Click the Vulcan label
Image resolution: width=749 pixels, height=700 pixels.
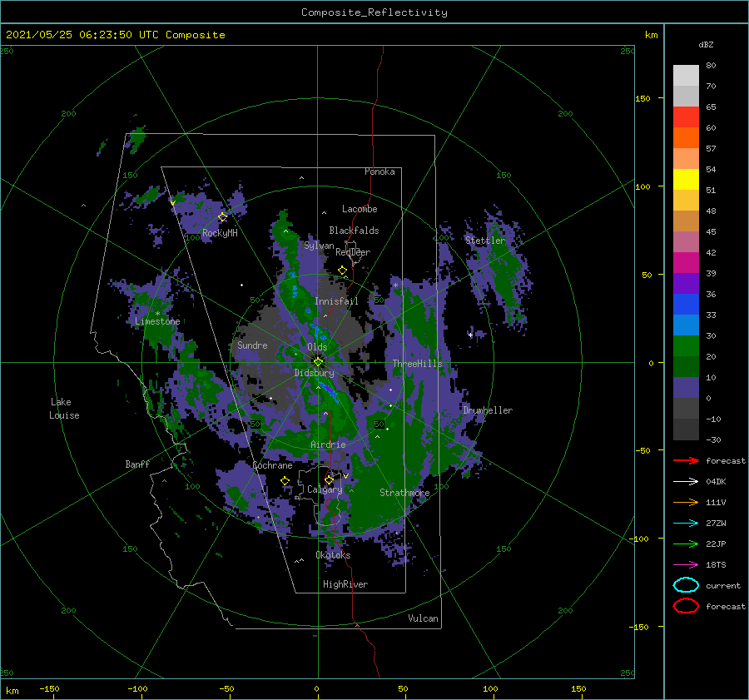coord(424,618)
